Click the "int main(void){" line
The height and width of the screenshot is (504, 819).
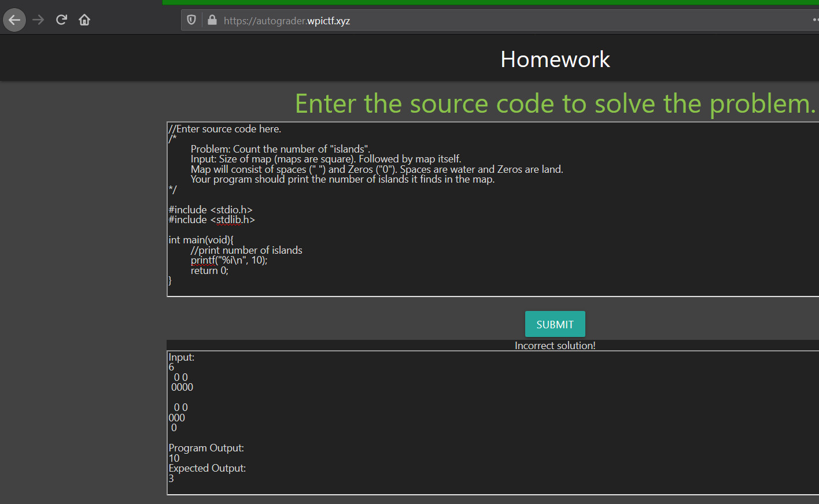[201, 240]
